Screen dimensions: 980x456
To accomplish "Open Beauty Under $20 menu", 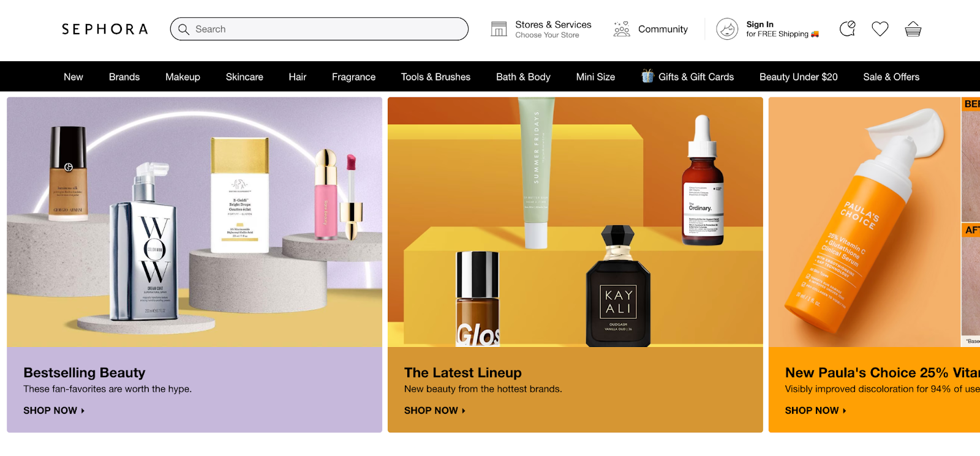I will pos(798,77).
